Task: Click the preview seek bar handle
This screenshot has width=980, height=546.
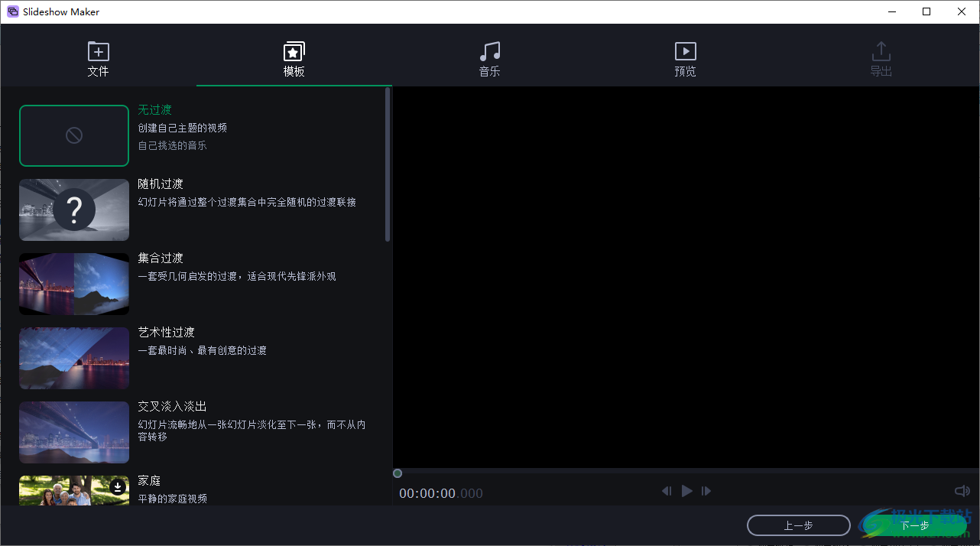Action: coord(398,473)
